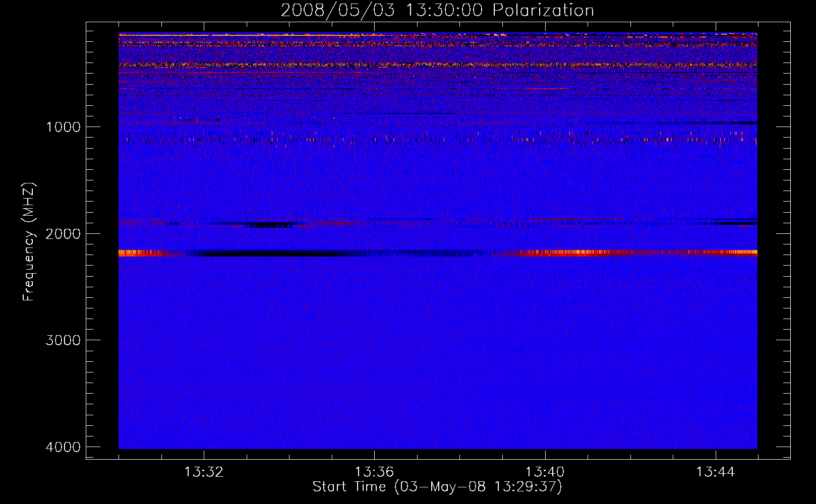The image size is (816, 504).
Task: Click the plot title '2008/05/03 13:30:00 Polarization'
Action: [x=437, y=11]
